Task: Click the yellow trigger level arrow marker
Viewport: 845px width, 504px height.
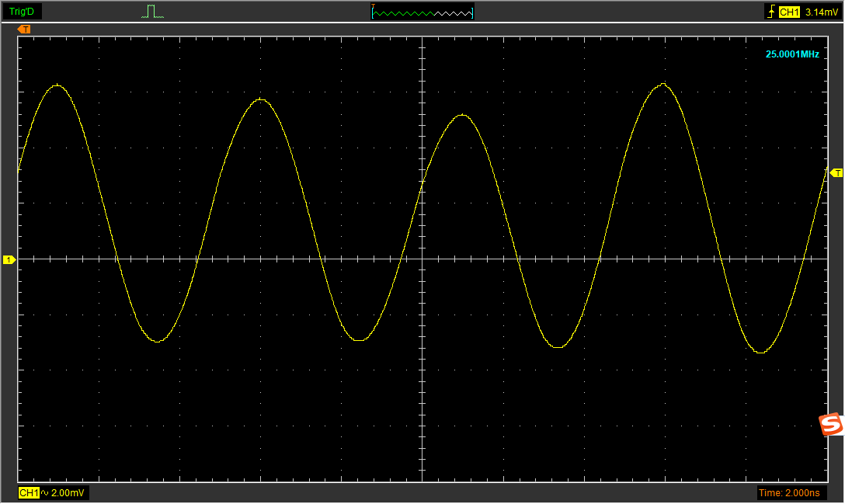Action: tap(836, 173)
